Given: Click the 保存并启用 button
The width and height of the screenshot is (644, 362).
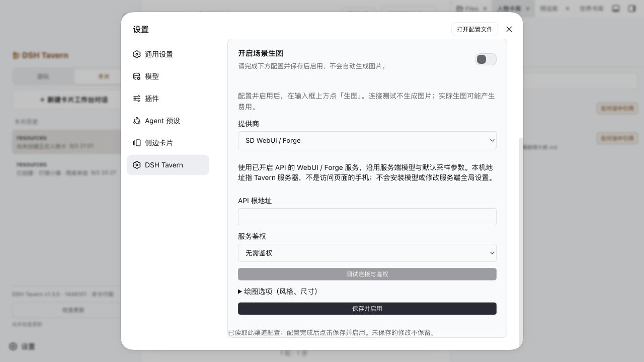Looking at the screenshot, I should point(367,308).
